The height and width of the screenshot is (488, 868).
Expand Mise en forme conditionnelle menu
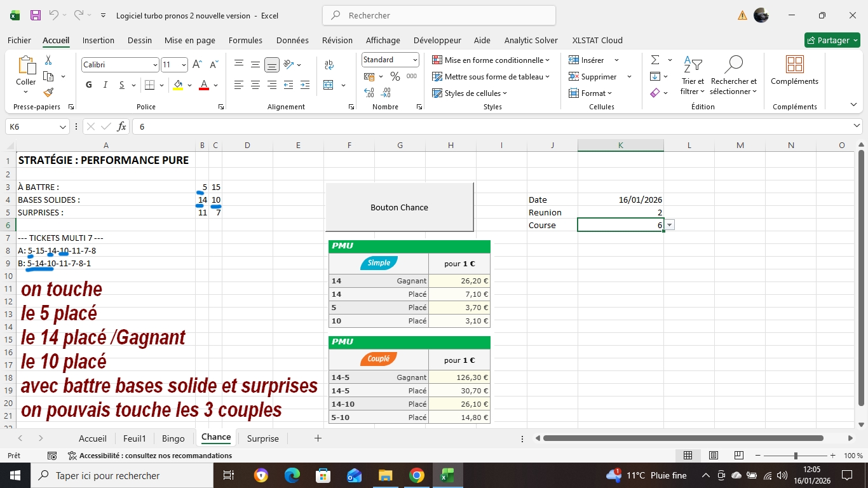click(x=491, y=60)
